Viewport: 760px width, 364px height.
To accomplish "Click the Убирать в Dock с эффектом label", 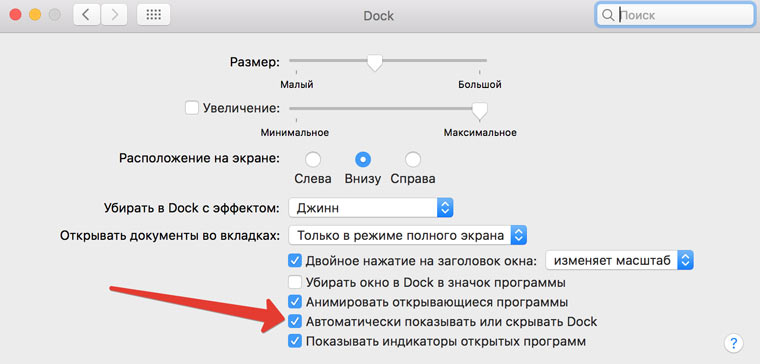I will click(x=192, y=208).
